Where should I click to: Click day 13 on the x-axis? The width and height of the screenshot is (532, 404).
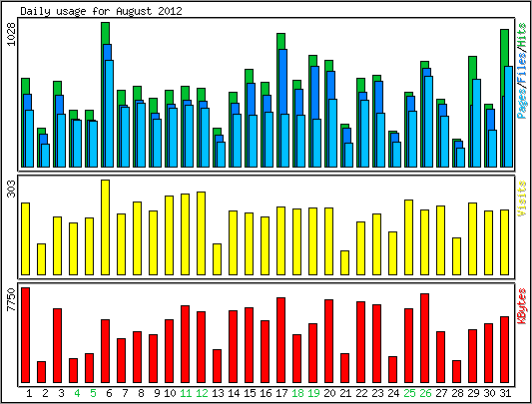(218, 393)
